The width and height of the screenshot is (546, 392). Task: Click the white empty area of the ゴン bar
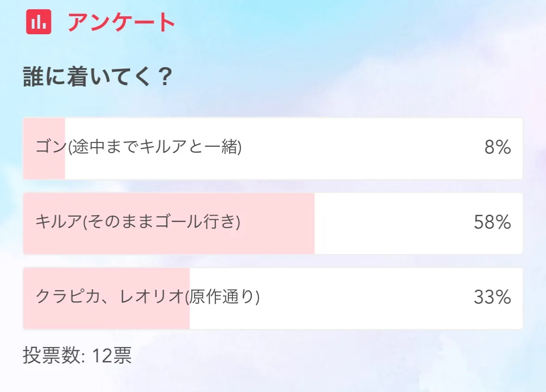[x=361, y=148]
